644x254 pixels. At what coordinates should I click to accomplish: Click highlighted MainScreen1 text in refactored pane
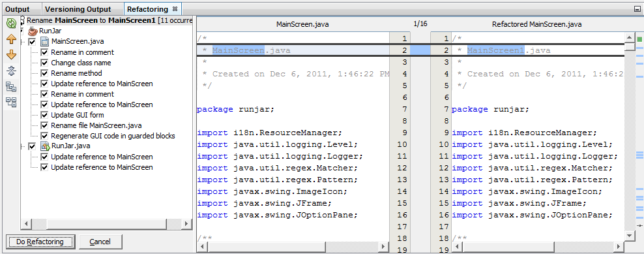point(496,51)
